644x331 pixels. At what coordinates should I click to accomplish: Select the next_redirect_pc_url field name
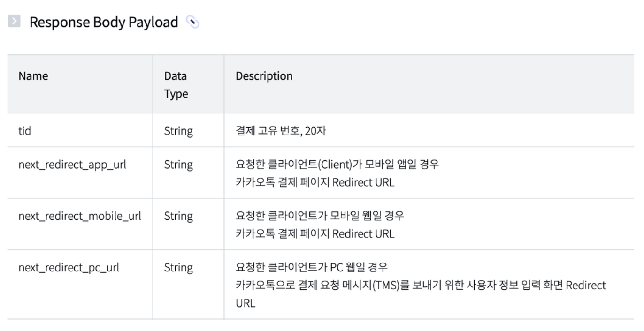[69, 268]
